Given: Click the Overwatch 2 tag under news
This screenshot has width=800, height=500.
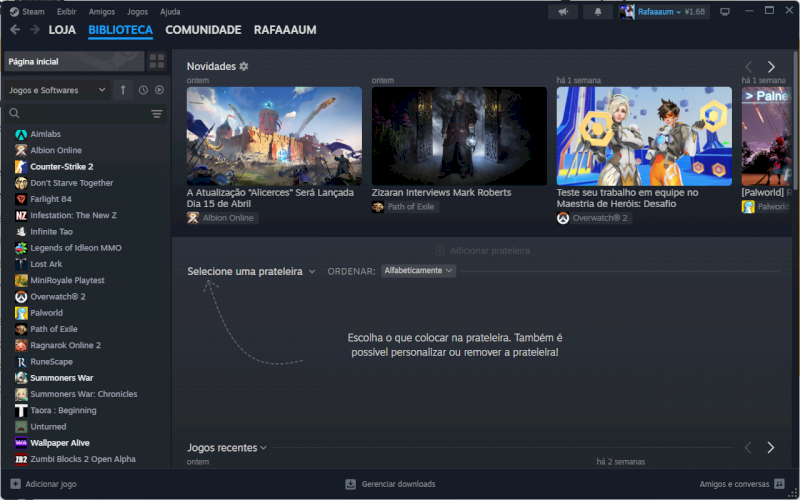Looking at the screenshot, I should pos(594,218).
